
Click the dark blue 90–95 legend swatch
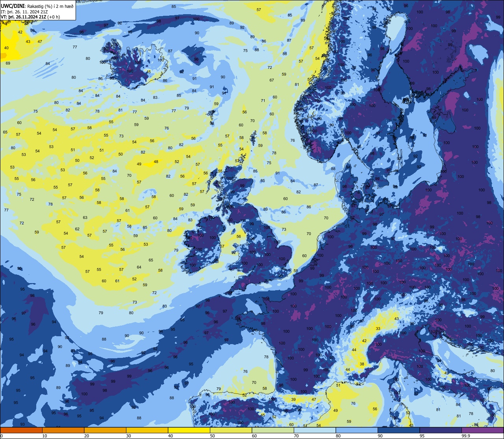click(x=398, y=430)
